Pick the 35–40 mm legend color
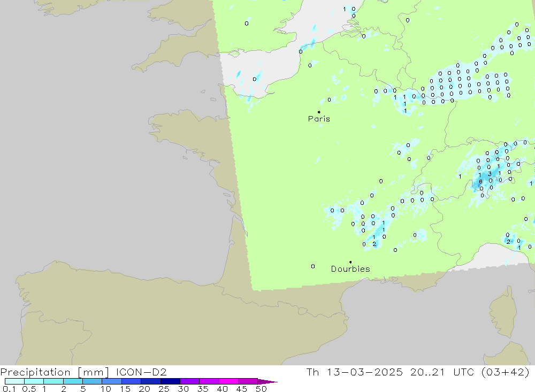This screenshot has width=535, height=392. click(x=209, y=381)
